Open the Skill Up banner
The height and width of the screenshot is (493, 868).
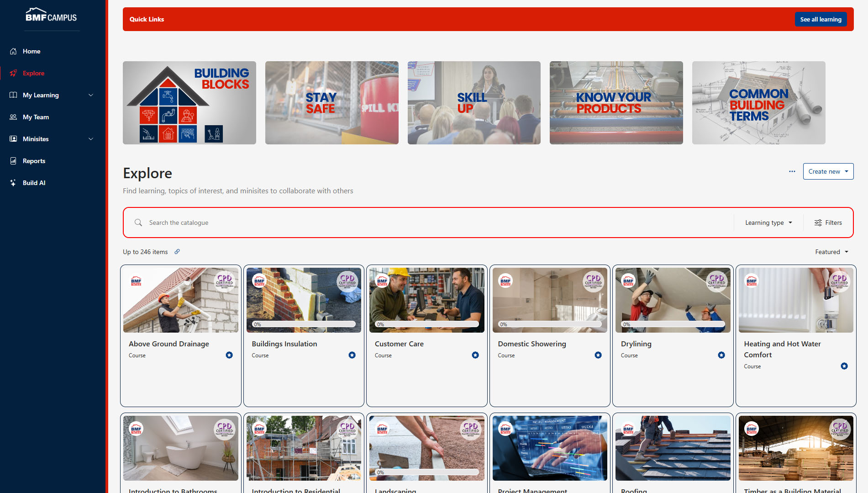tap(474, 103)
